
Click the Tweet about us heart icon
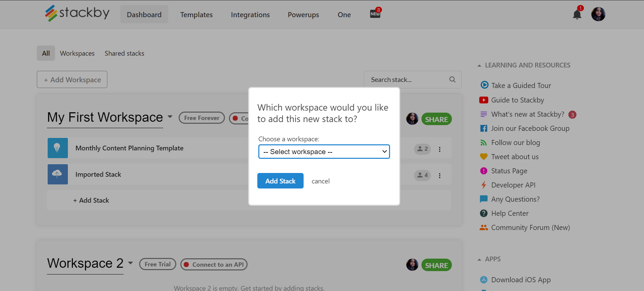pyautogui.click(x=484, y=157)
